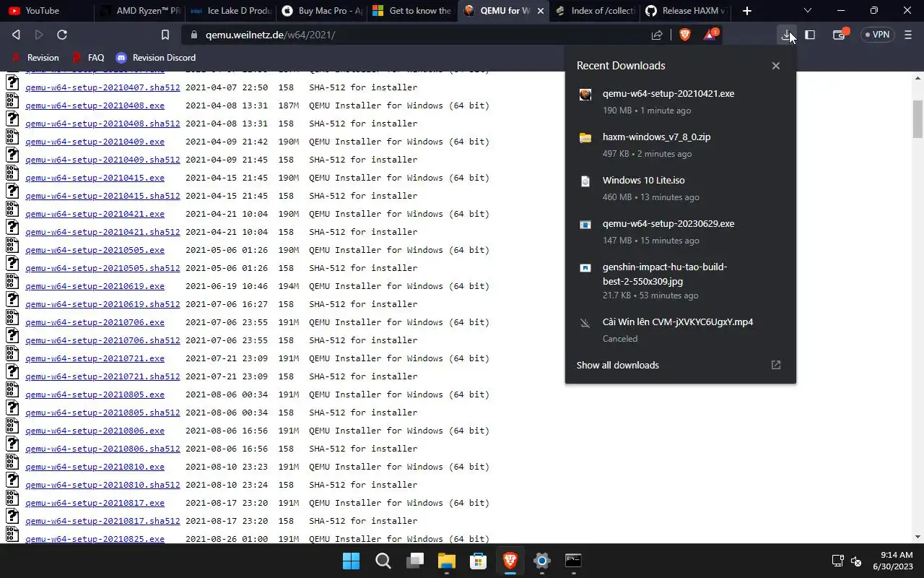Open qemu-w64-setup-20210706.sha512 link

(103, 340)
